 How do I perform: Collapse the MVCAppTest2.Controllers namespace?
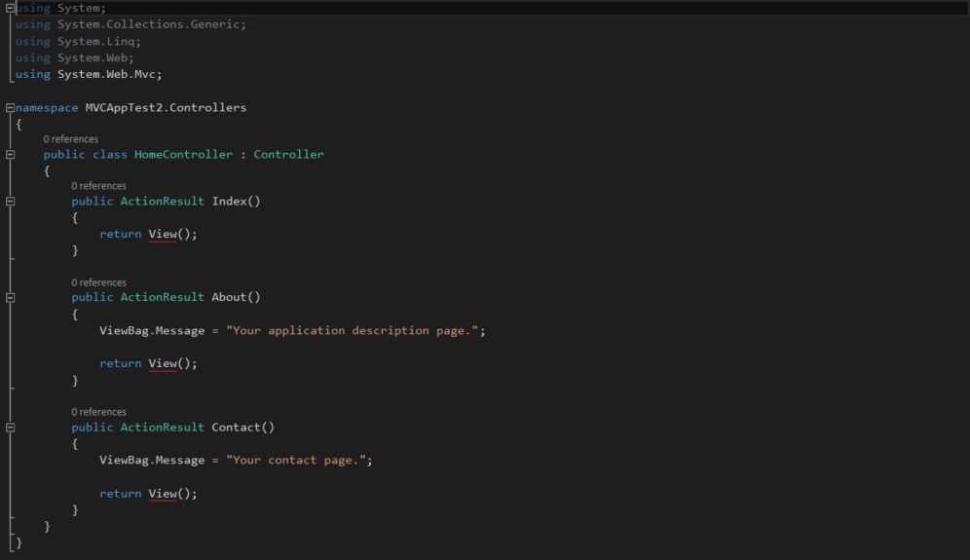(10, 108)
